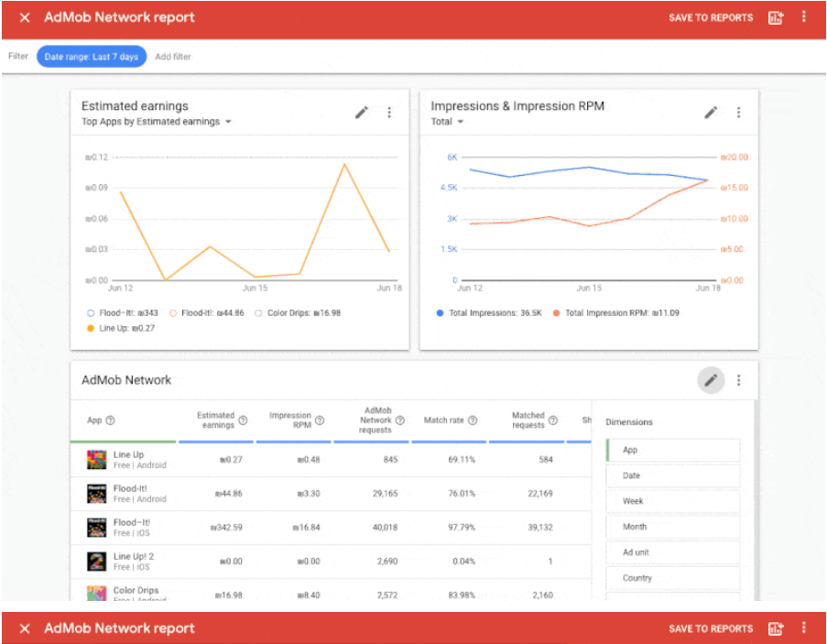Open the Date range: Last 7 days chip
The height and width of the screenshot is (644, 827).
[91, 57]
